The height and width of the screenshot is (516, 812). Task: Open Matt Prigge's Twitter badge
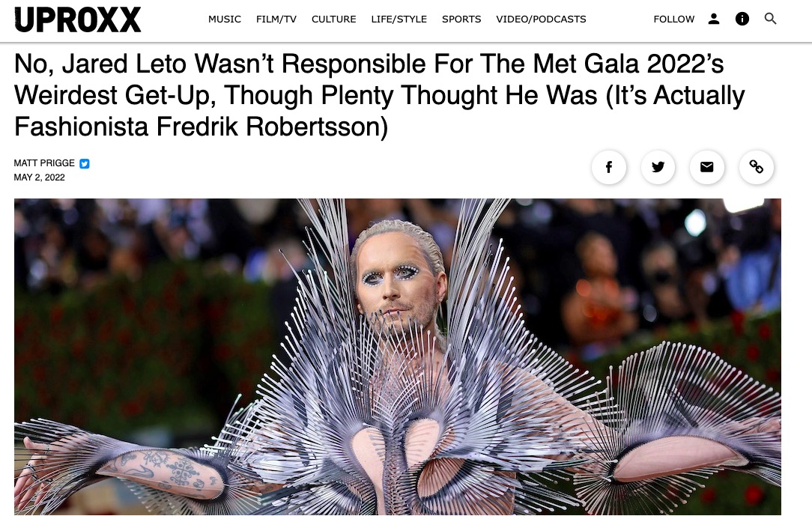click(85, 163)
